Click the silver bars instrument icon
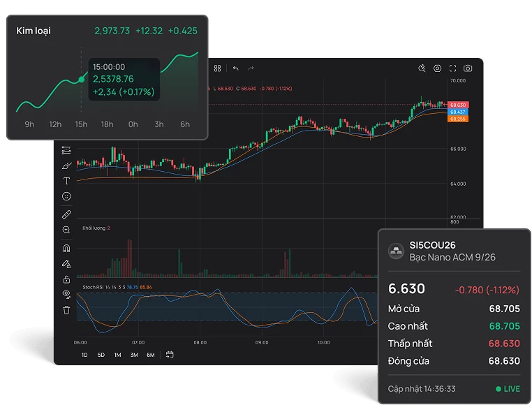 pos(396,251)
